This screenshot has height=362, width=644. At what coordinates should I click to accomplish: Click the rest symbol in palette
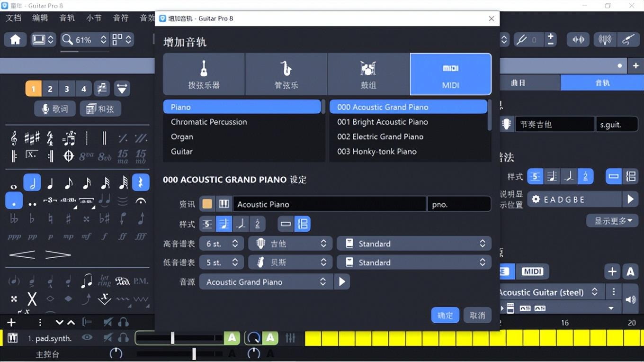click(141, 182)
